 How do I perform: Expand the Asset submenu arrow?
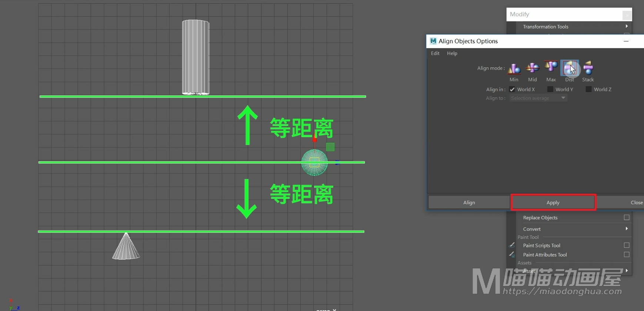627,271
